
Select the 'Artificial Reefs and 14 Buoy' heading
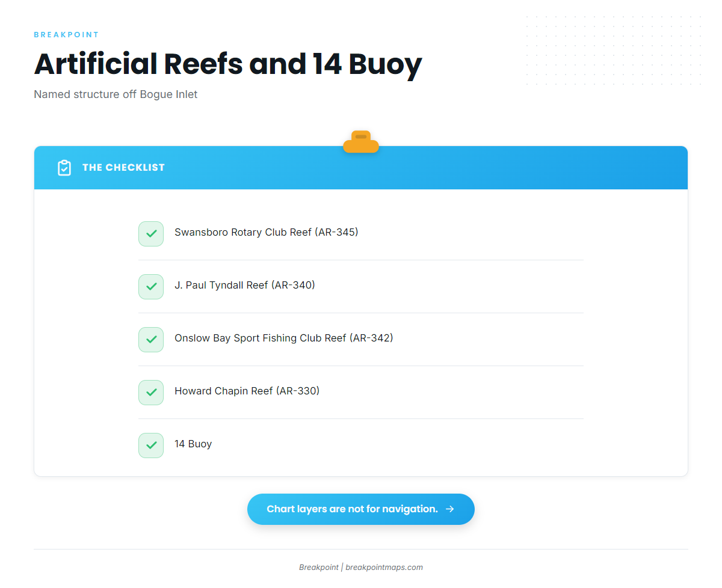tap(228, 64)
